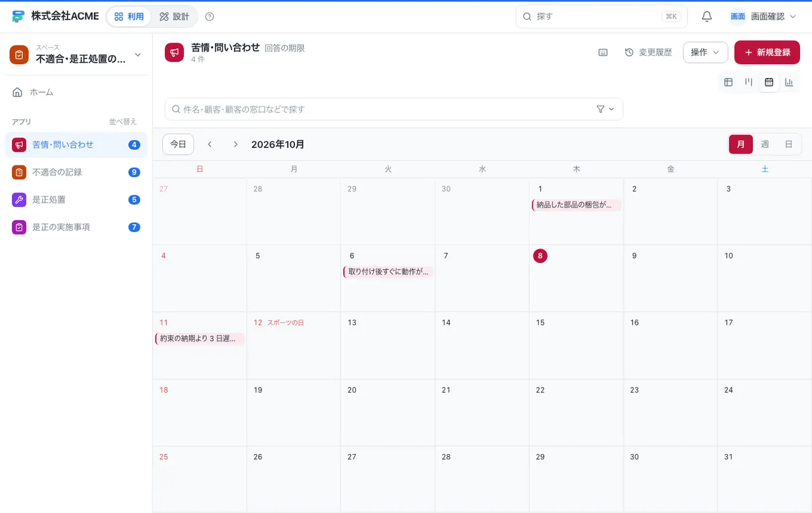The image size is (812, 513).
Task: Select the 月 view toggle
Action: (x=741, y=145)
